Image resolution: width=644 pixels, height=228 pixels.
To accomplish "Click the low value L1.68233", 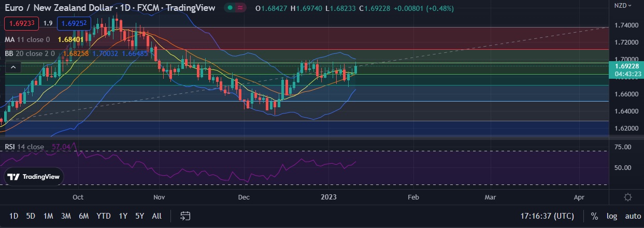I will click(340, 8).
